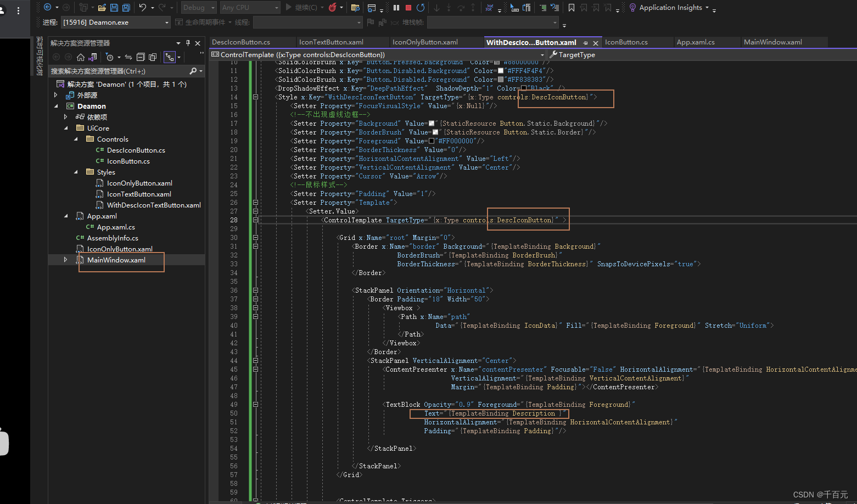Click the Hot Reload flame icon
The height and width of the screenshot is (504, 857).
pyautogui.click(x=333, y=8)
